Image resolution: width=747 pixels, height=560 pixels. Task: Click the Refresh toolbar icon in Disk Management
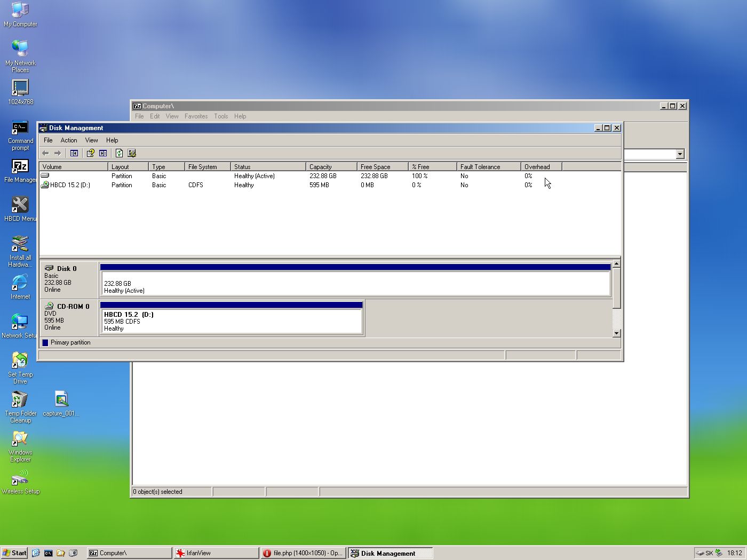[119, 153]
